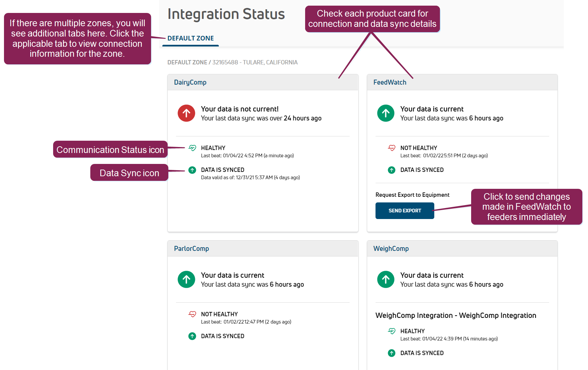Click DairyComp DATA IS SYNCED label
The width and height of the screenshot is (588, 370).
(223, 170)
